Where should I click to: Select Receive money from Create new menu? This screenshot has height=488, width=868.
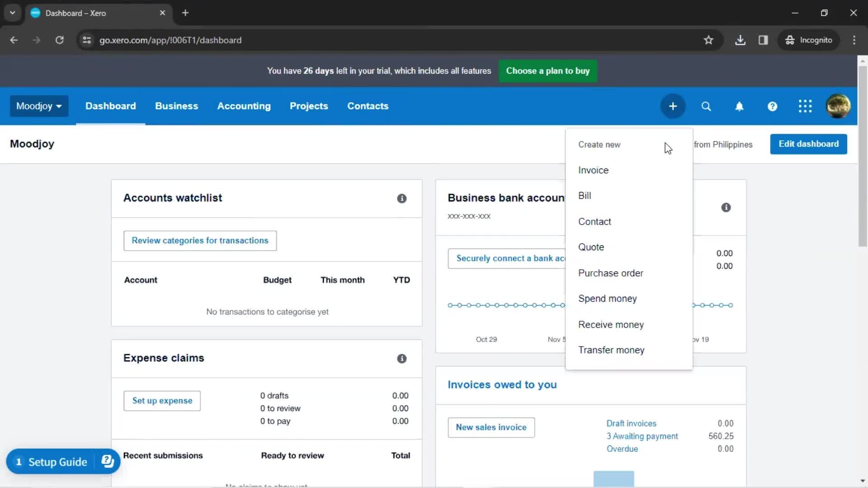pos(629,324)
